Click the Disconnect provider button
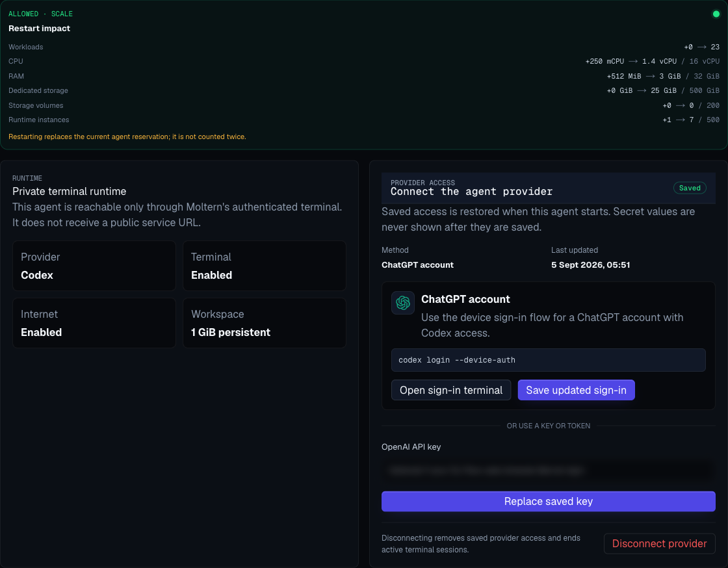Image resolution: width=728 pixels, height=568 pixels. (659, 543)
